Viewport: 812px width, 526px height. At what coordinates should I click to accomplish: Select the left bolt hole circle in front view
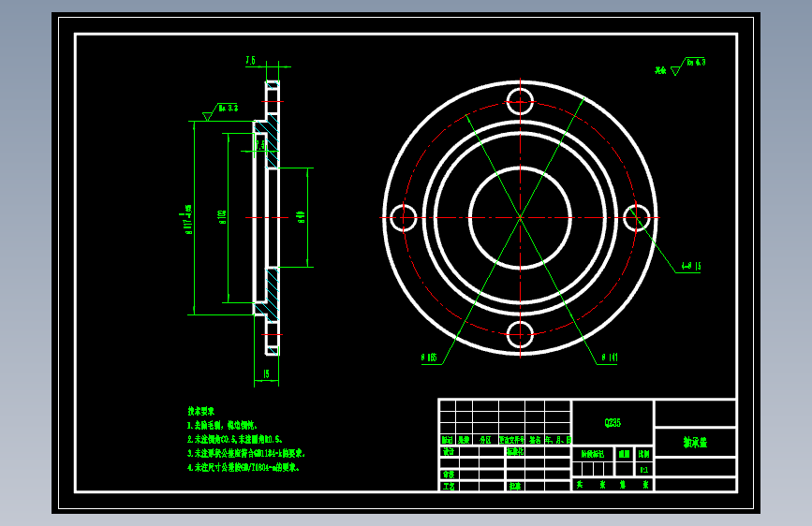click(403, 217)
